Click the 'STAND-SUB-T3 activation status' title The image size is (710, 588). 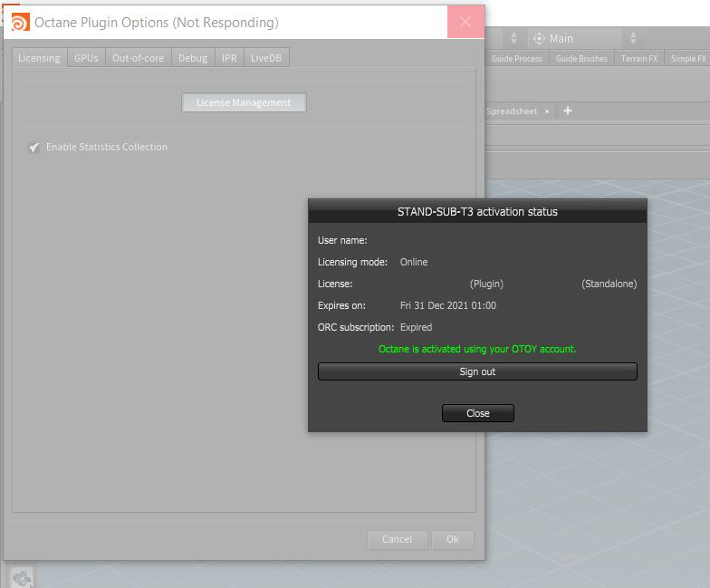tap(477, 212)
